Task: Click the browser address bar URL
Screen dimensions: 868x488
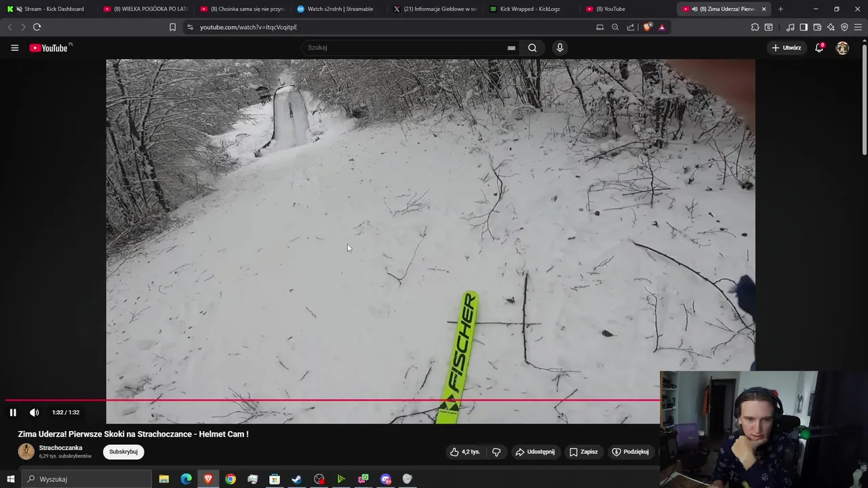Action: pyautogui.click(x=249, y=27)
